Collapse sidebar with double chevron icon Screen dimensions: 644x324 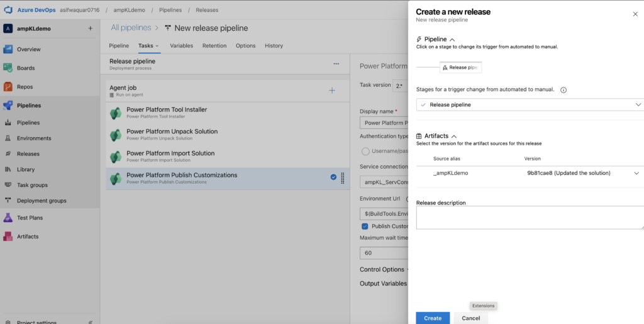tap(91, 322)
